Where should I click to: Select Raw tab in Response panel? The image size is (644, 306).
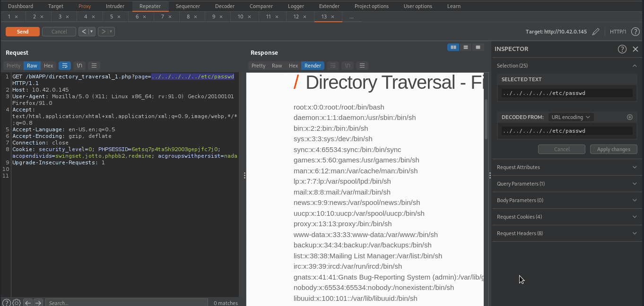click(277, 66)
